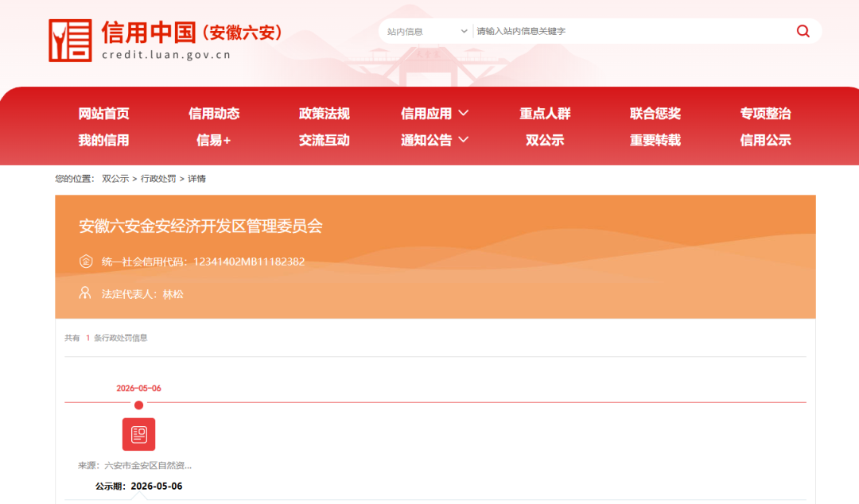Image resolution: width=859 pixels, height=504 pixels.
Task: Click the 信用中国 (安徽六安) site title
Action: click(192, 33)
